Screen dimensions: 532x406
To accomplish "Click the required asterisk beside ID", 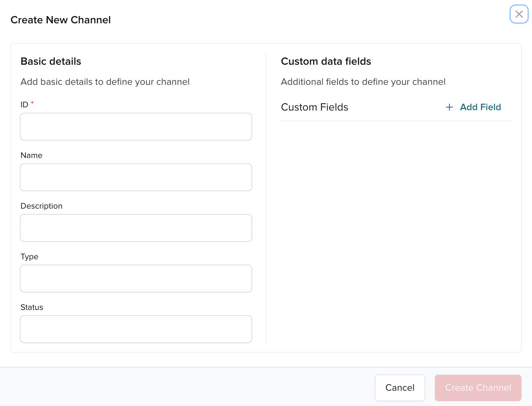I will (32, 104).
